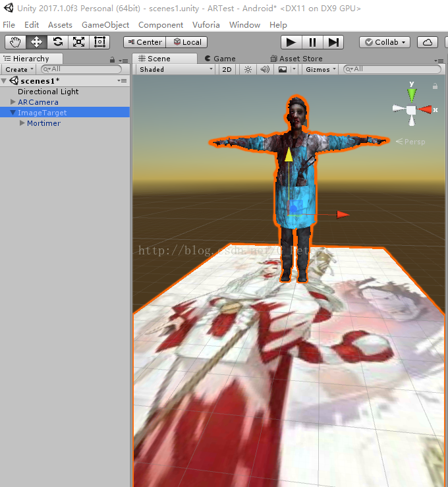This screenshot has height=487, width=448.
Task: Select the Move tool
Action: point(36,42)
